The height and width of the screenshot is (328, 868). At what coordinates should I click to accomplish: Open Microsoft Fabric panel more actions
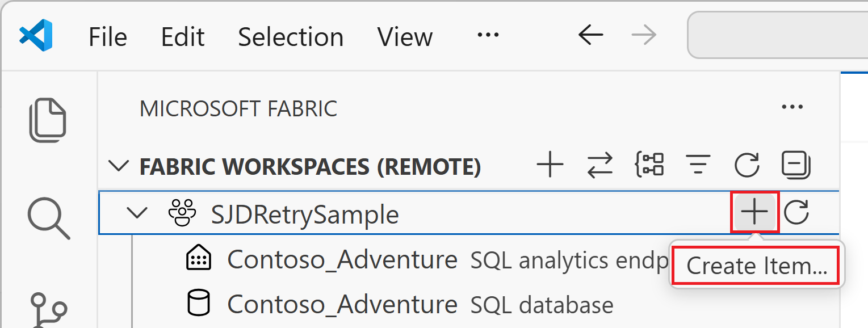[792, 107]
